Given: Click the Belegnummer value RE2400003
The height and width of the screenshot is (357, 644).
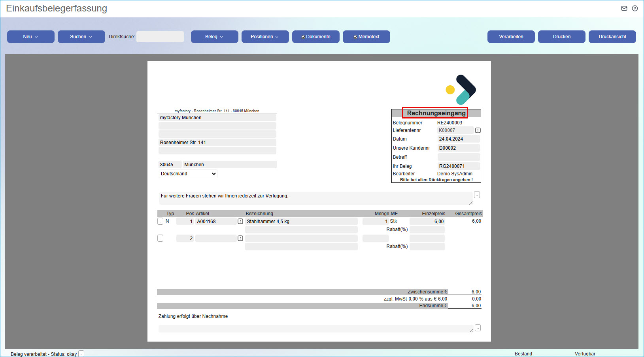Looking at the screenshot, I should coord(449,123).
